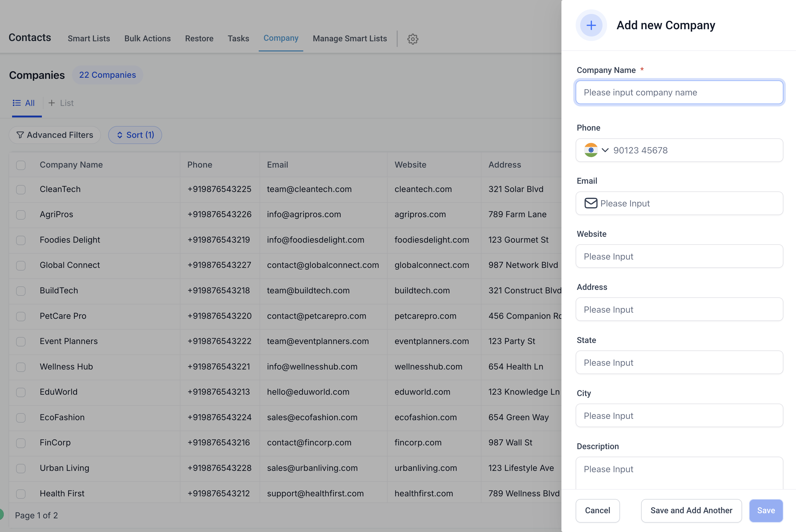Check the select-all checkbox in table header
The width and height of the screenshot is (796, 532).
(x=21, y=165)
